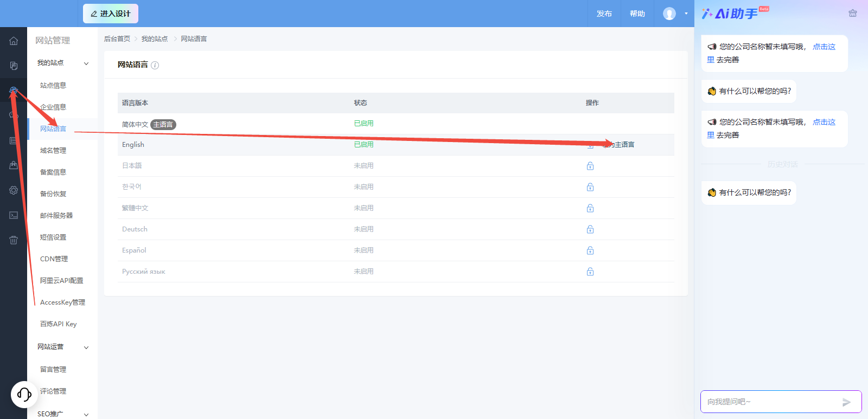Enable Русский язык using its unlock icon

point(590,272)
